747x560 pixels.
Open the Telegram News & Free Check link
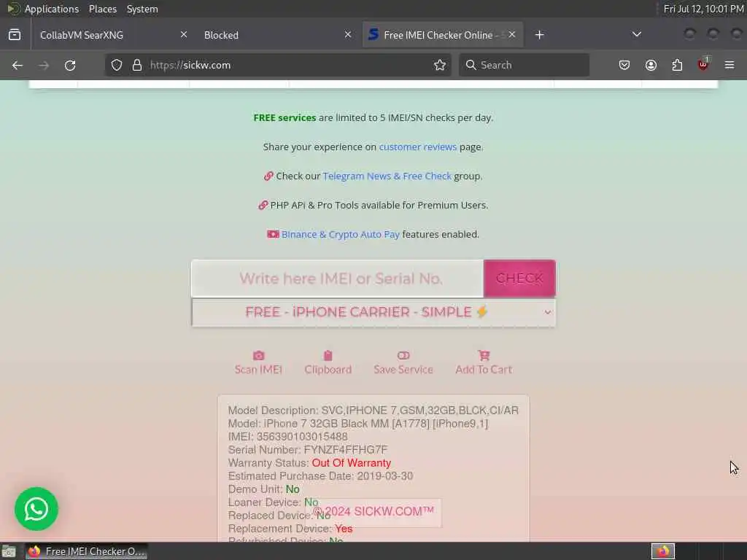[x=387, y=176]
